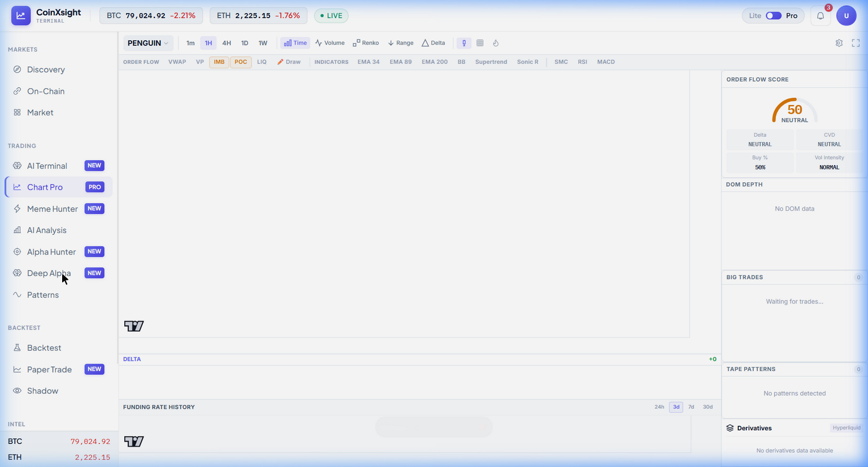Open On-Chain page in the sidebar
The width and height of the screenshot is (868, 467).
click(x=59, y=91)
